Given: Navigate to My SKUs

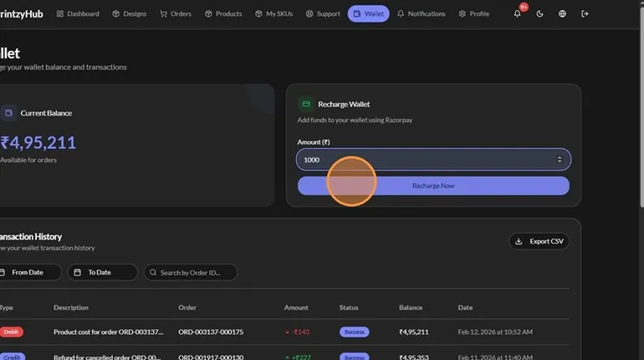Looking at the screenshot, I should pos(274,13).
